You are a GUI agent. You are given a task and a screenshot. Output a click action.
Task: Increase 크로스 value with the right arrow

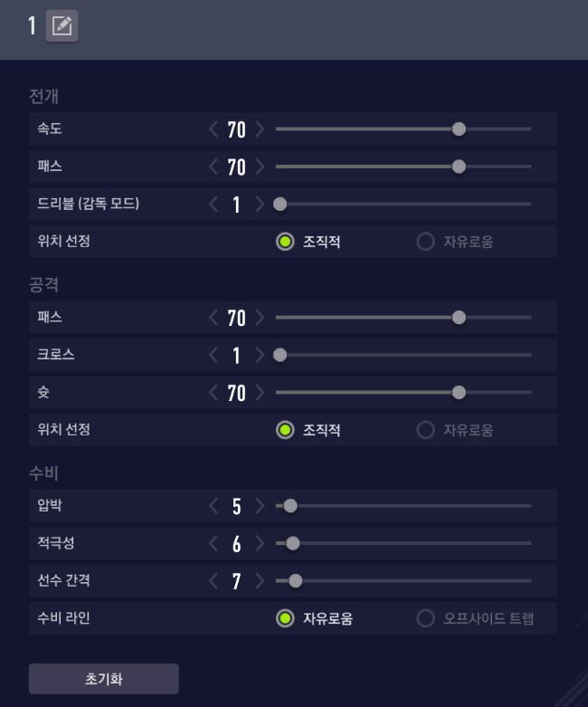[x=261, y=355]
